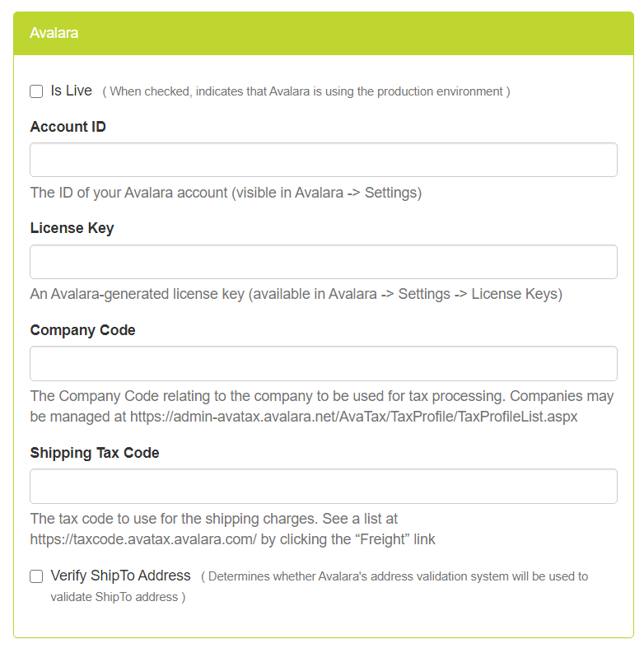Click the Account ID help description
This screenshot has height=648, width=644.
(x=226, y=193)
